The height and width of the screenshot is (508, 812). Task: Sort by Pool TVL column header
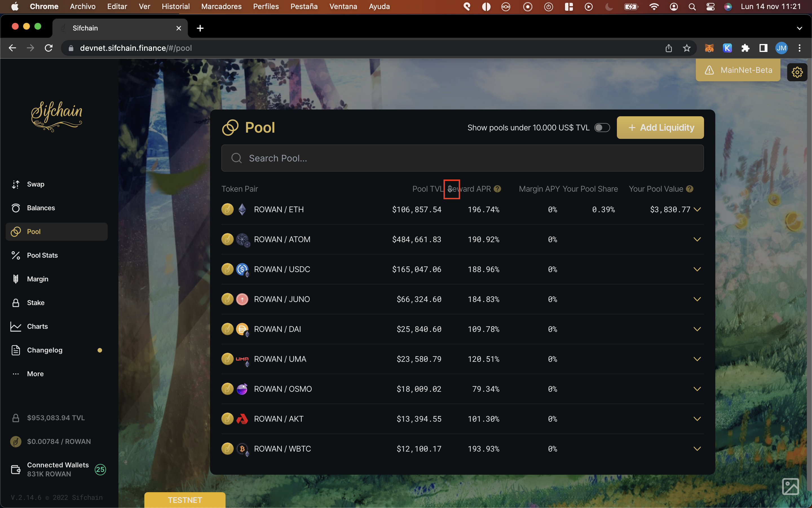(428, 189)
